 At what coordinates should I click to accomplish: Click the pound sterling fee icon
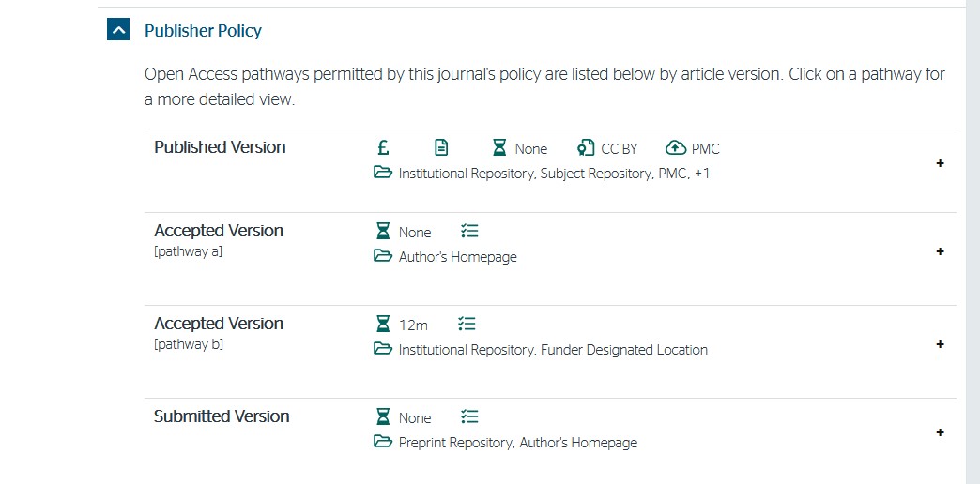(x=384, y=148)
